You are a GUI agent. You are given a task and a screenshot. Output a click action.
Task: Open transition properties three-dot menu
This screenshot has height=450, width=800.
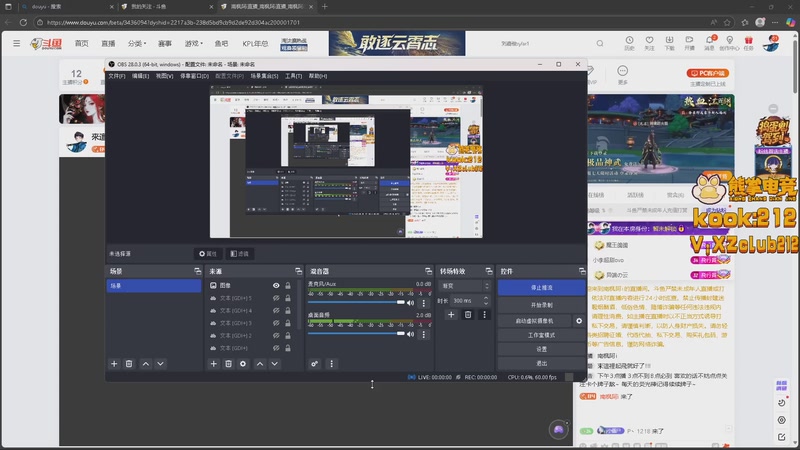tap(485, 315)
